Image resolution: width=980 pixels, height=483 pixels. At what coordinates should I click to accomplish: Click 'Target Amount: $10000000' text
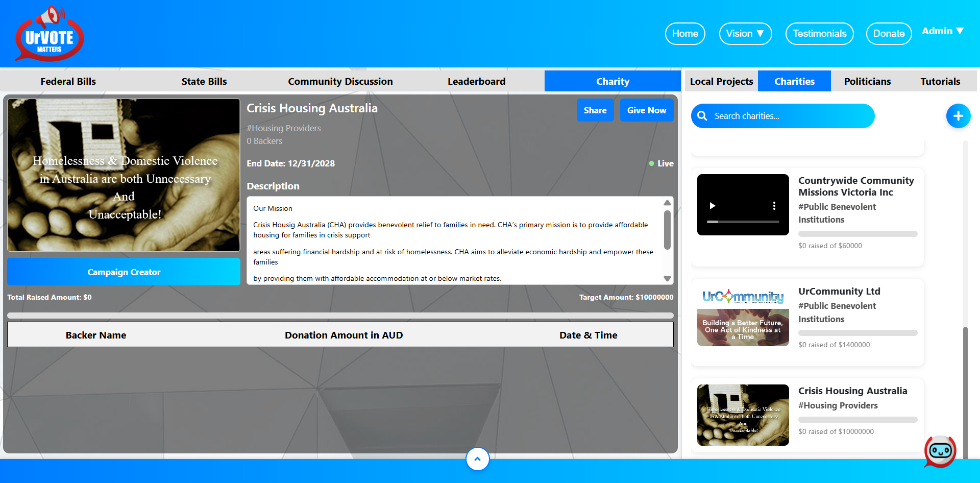(626, 297)
